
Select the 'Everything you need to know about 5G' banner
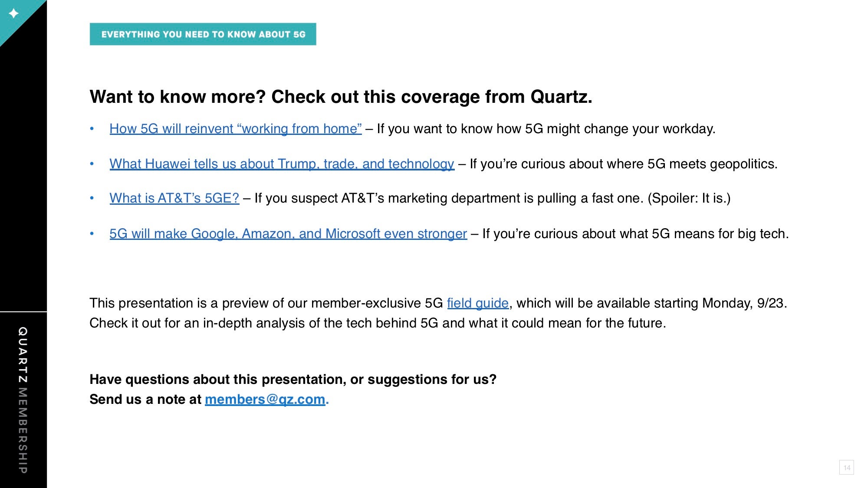click(203, 34)
